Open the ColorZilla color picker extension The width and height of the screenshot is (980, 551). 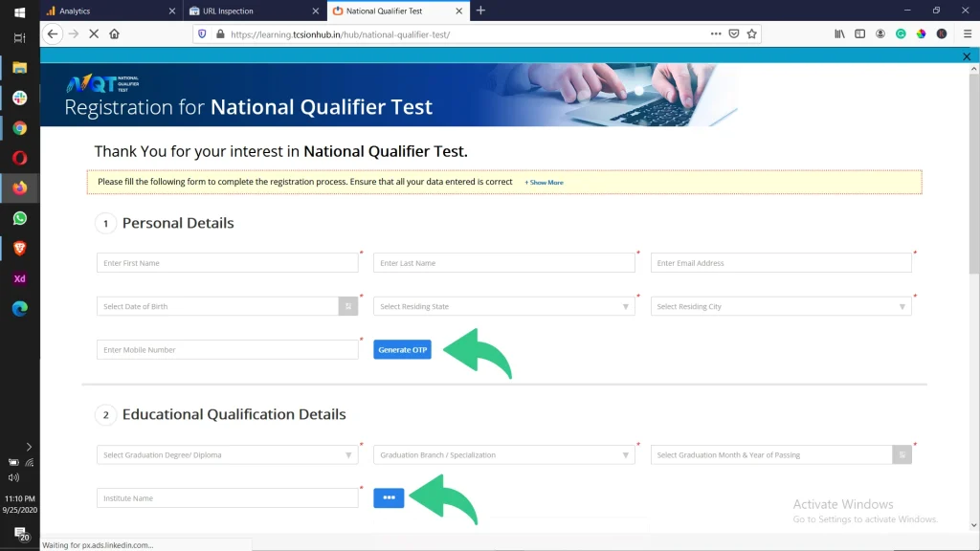click(x=921, y=33)
